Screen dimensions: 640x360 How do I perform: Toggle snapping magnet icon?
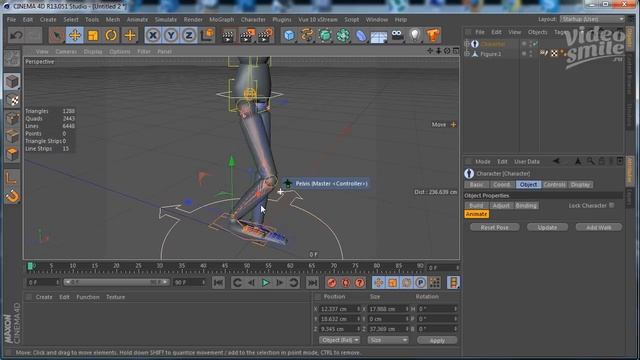pos(12,196)
